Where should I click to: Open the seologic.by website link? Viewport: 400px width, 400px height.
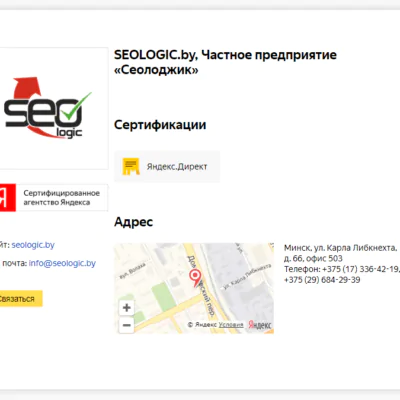click(33, 245)
